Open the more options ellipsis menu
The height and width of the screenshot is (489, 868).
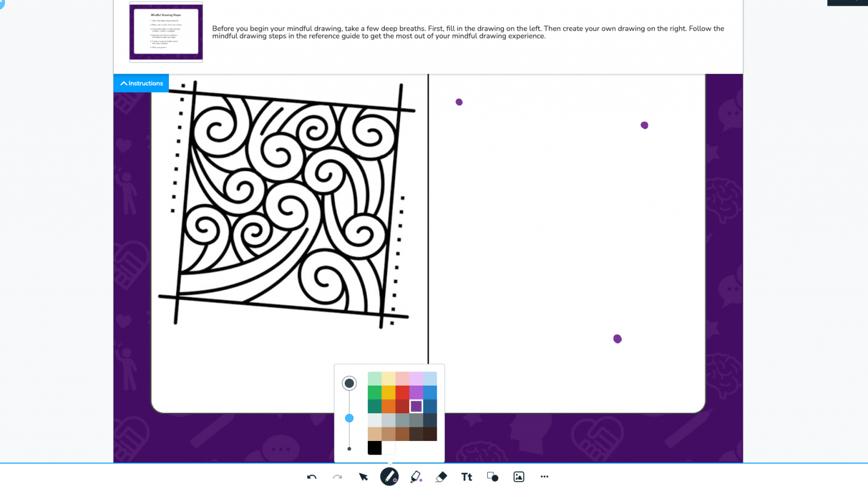[x=544, y=477]
